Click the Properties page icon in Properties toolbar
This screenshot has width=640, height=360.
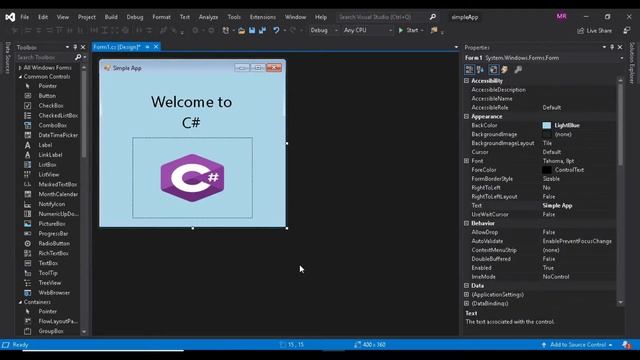click(493, 70)
